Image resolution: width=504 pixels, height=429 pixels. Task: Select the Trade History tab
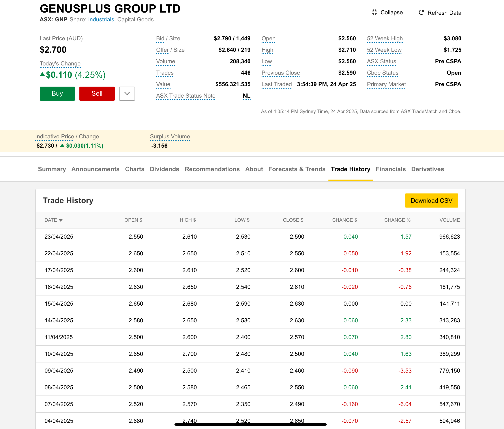(x=350, y=169)
